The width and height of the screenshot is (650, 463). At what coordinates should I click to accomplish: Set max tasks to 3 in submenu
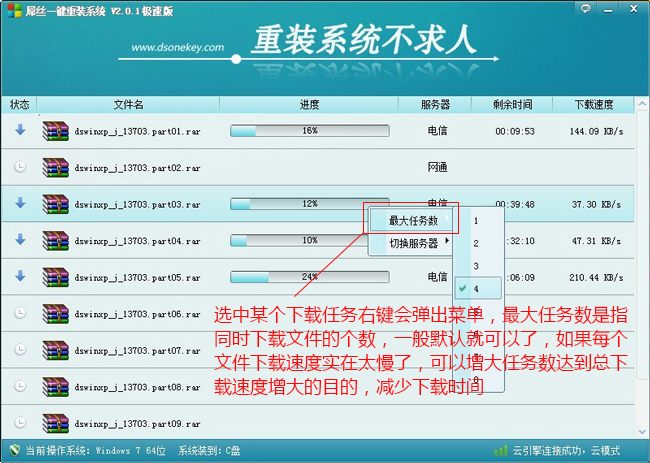[x=479, y=266]
